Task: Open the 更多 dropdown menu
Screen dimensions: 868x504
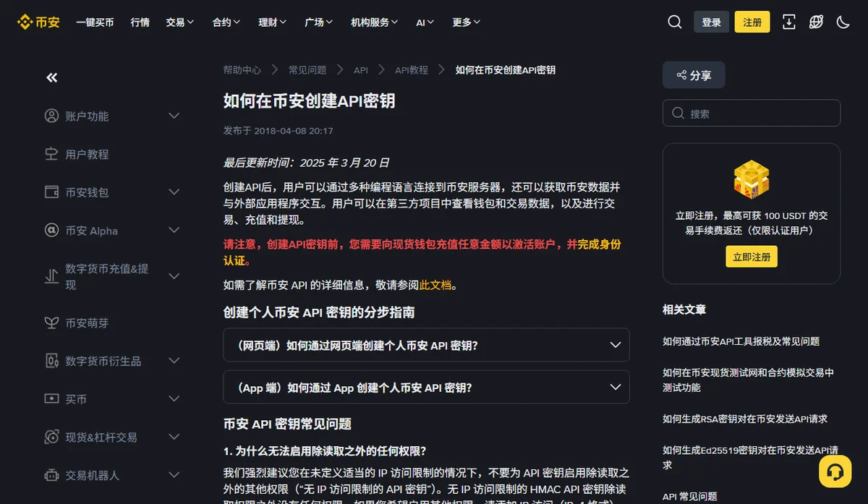Action: click(x=467, y=22)
